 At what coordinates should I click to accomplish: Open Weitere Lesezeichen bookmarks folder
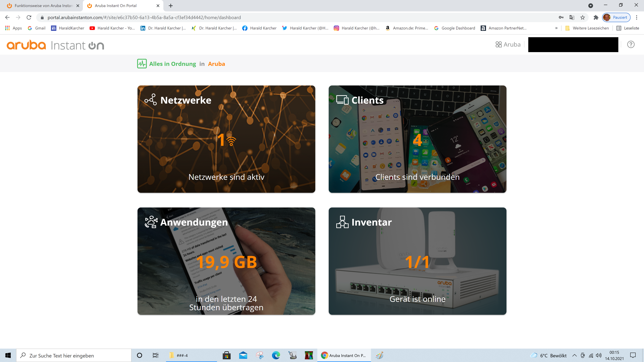[587, 28]
